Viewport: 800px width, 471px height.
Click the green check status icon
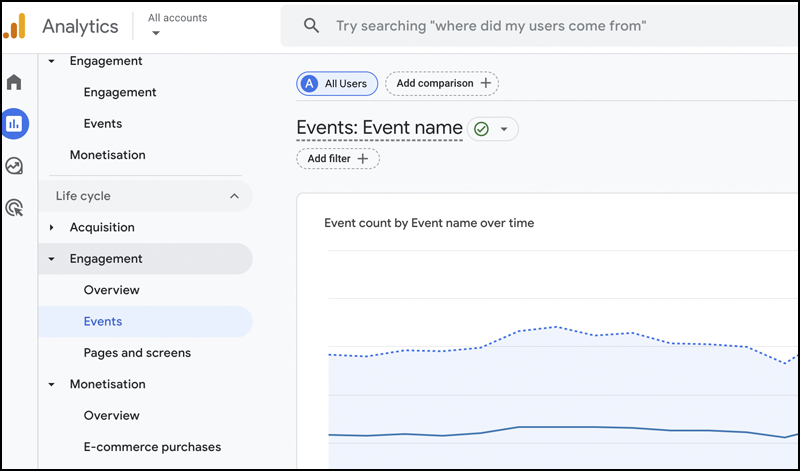[x=482, y=129]
